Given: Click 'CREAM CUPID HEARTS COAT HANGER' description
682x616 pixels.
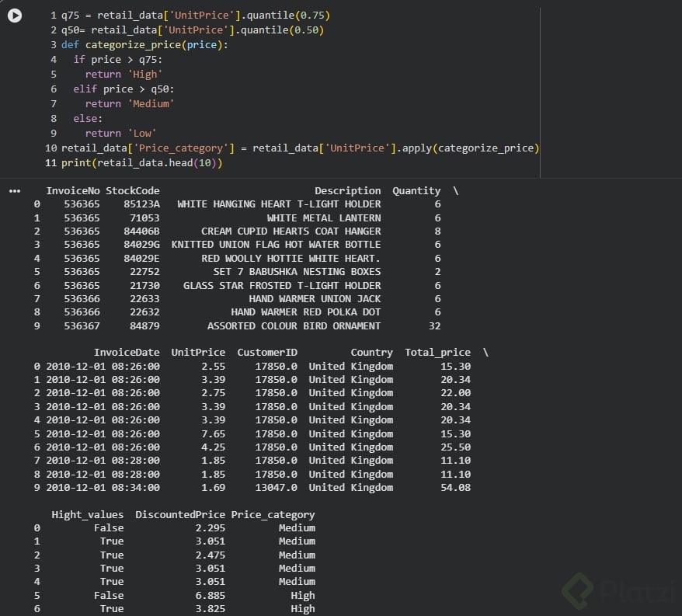Looking at the screenshot, I should tap(291, 231).
